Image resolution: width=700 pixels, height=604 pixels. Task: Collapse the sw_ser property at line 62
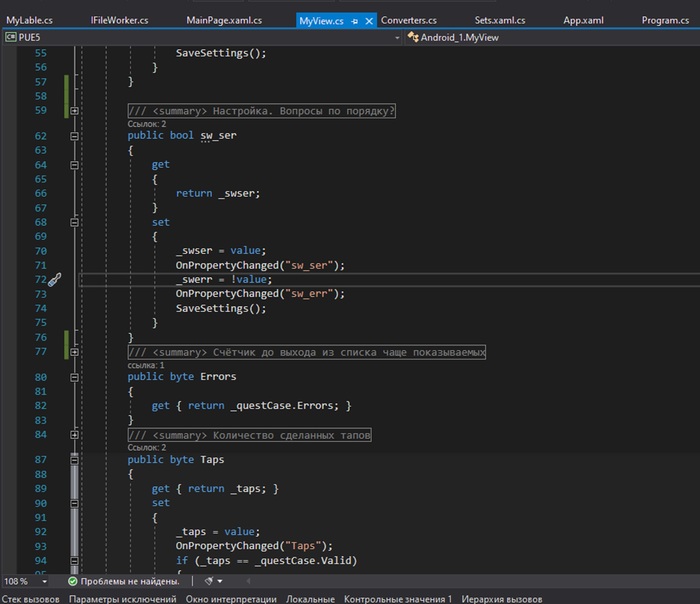[x=75, y=136]
